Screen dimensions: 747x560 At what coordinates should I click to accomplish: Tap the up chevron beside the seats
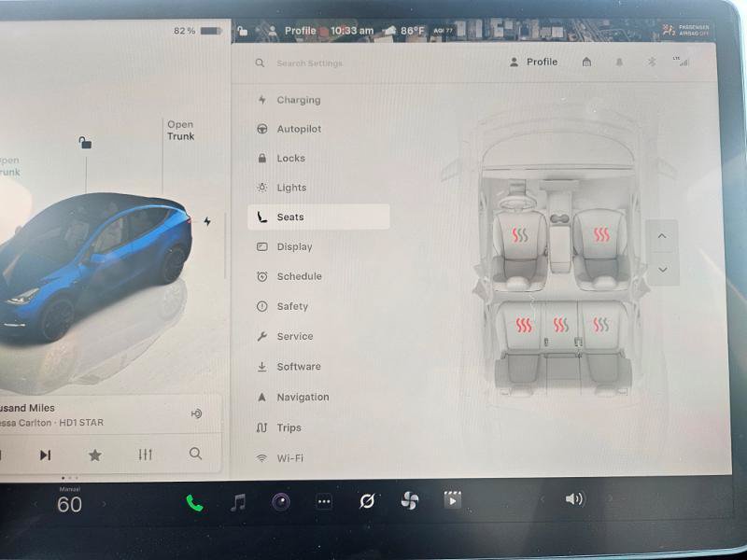[662, 236]
